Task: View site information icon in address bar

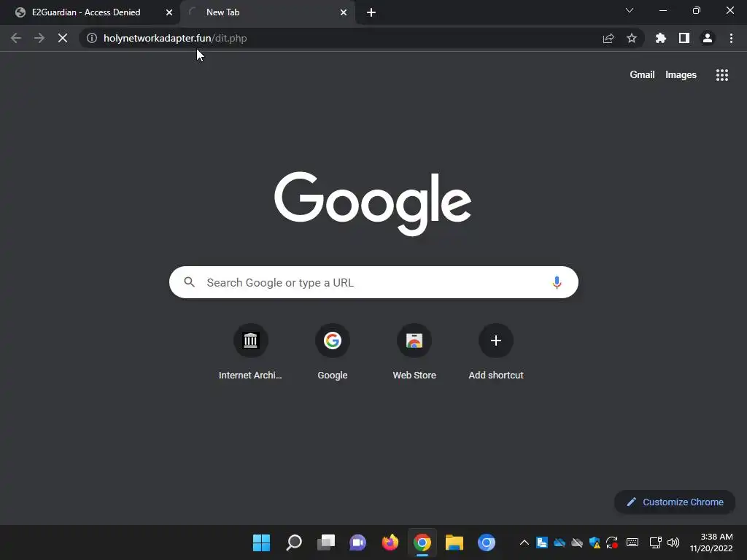Action: pyautogui.click(x=92, y=38)
